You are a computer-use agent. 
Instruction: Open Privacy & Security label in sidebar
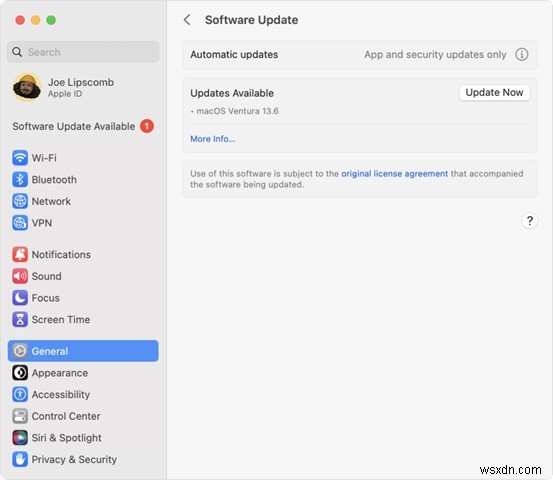pyautogui.click(x=74, y=460)
